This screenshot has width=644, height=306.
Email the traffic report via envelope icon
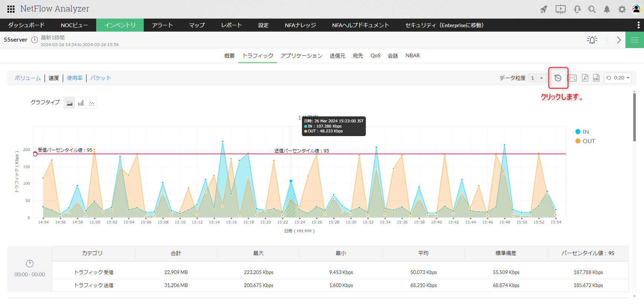(572, 78)
